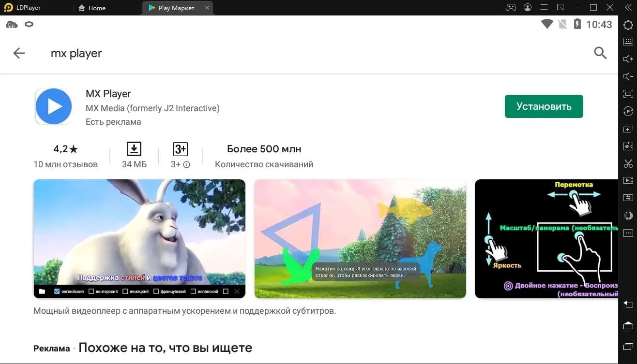Open LDPlayer hamburger menu
The width and height of the screenshot is (637, 364).
[544, 8]
